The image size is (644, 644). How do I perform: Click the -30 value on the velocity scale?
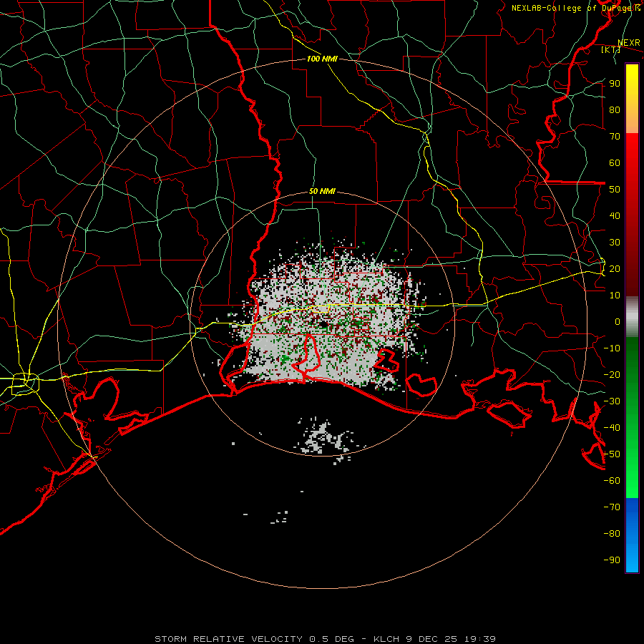(x=612, y=401)
